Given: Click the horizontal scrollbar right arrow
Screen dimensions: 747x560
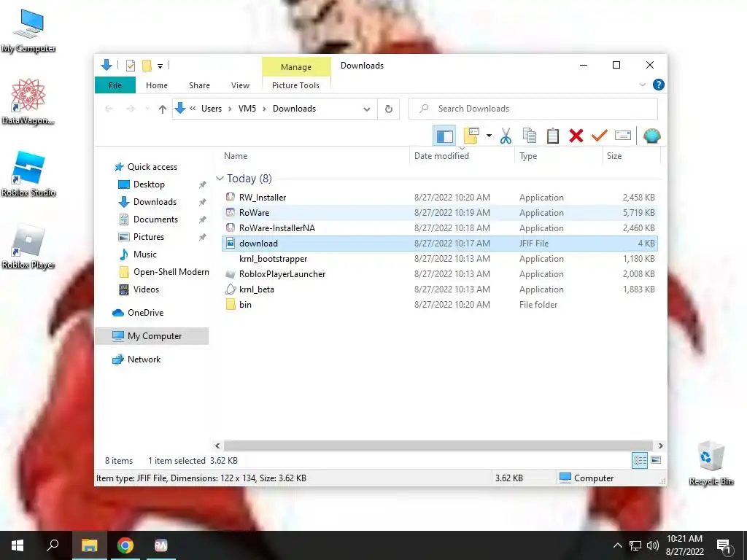Looking at the screenshot, I should 660,446.
